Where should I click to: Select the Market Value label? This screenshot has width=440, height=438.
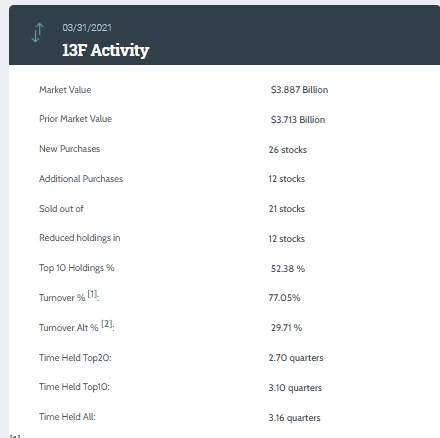[x=65, y=90]
